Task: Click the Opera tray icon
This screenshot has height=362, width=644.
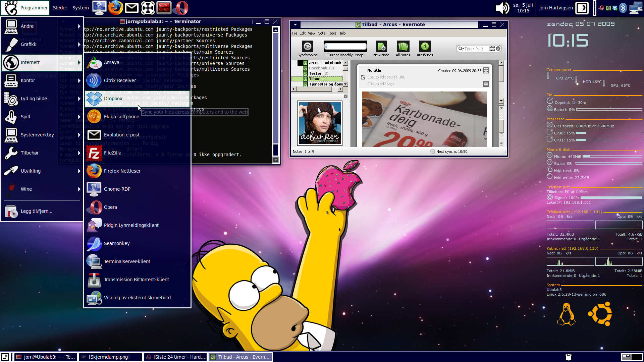Action: click(x=601, y=8)
